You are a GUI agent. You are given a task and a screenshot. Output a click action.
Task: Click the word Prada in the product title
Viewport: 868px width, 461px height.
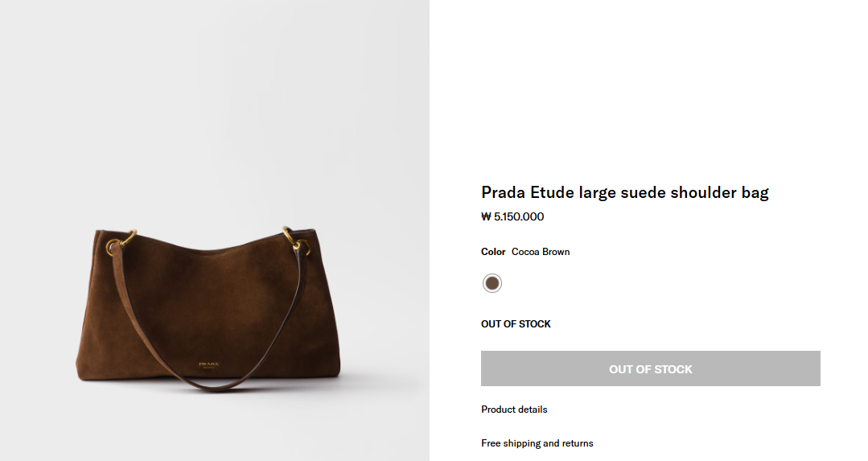click(x=503, y=192)
